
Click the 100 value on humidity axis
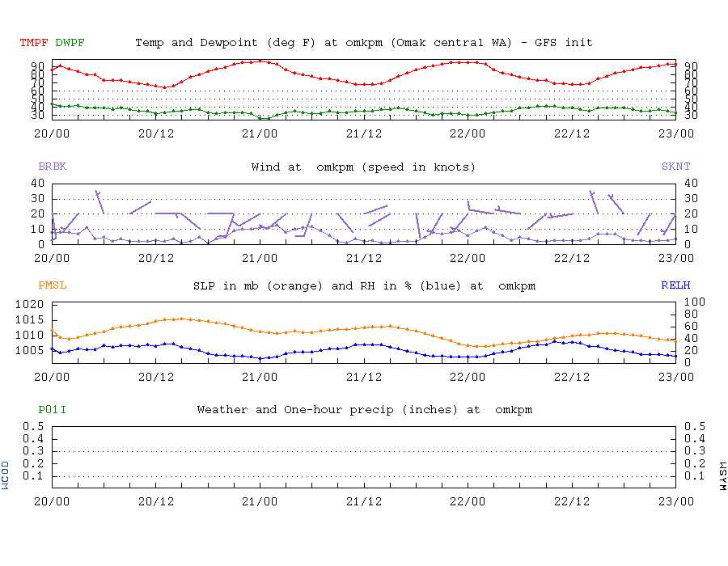tap(695, 302)
